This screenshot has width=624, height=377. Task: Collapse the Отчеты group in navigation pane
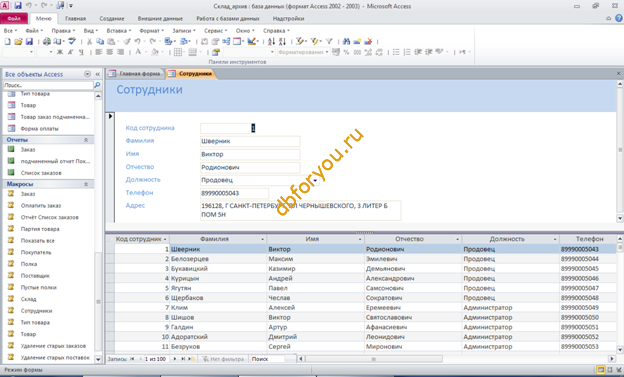point(86,140)
